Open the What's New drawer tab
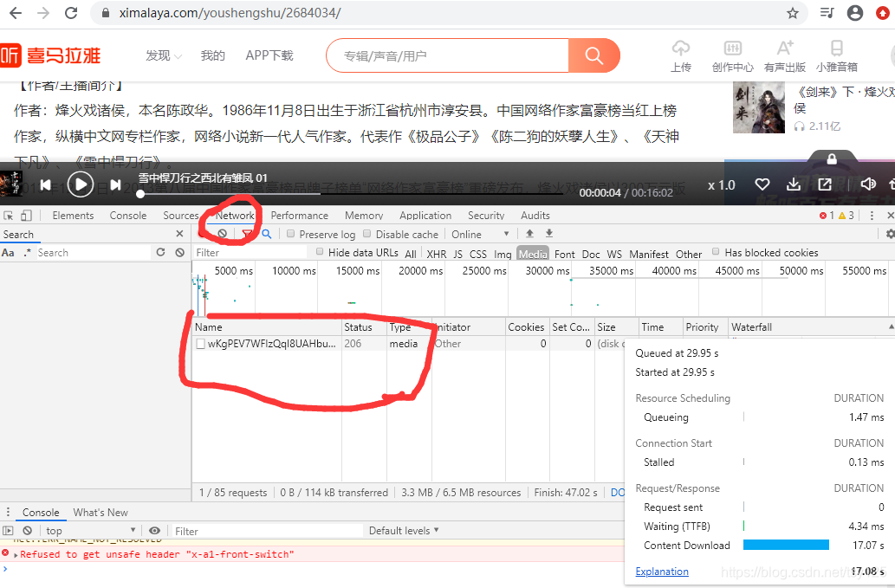Viewport: 895px width, 588px height. click(x=101, y=512)
